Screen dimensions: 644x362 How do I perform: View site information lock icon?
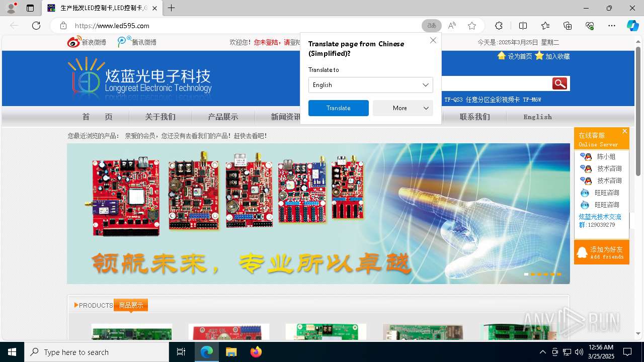coord(63,26)
